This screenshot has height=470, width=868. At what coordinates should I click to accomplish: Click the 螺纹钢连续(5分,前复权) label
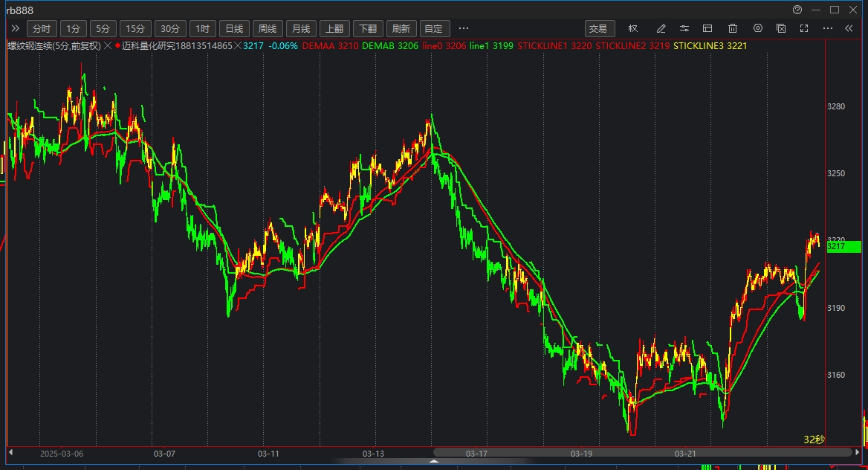click(x=54, y=45)
